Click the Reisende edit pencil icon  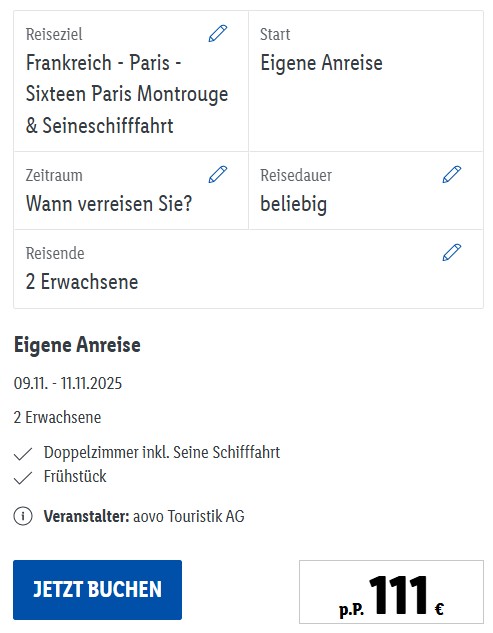tap(451, 252)
